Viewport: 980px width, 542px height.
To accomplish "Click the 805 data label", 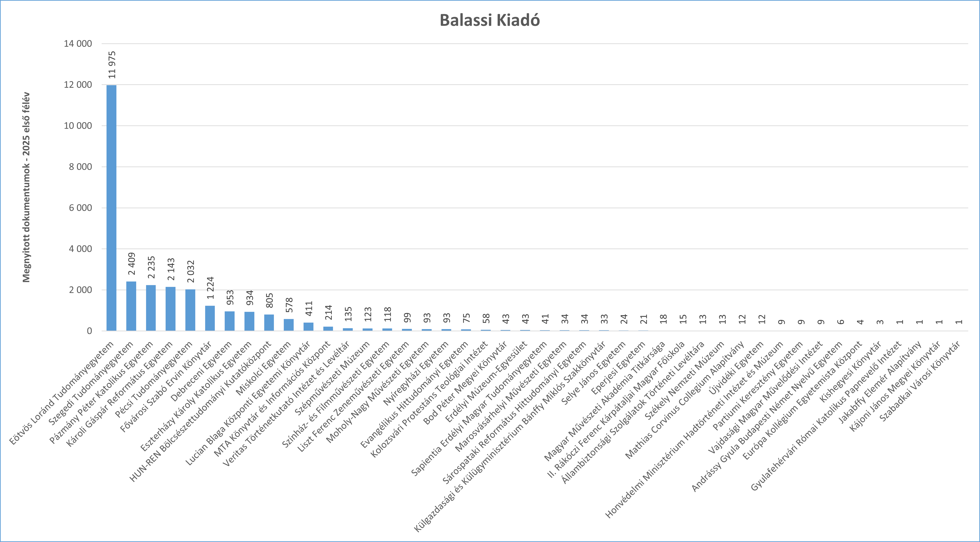I will [x=269, y=301].
